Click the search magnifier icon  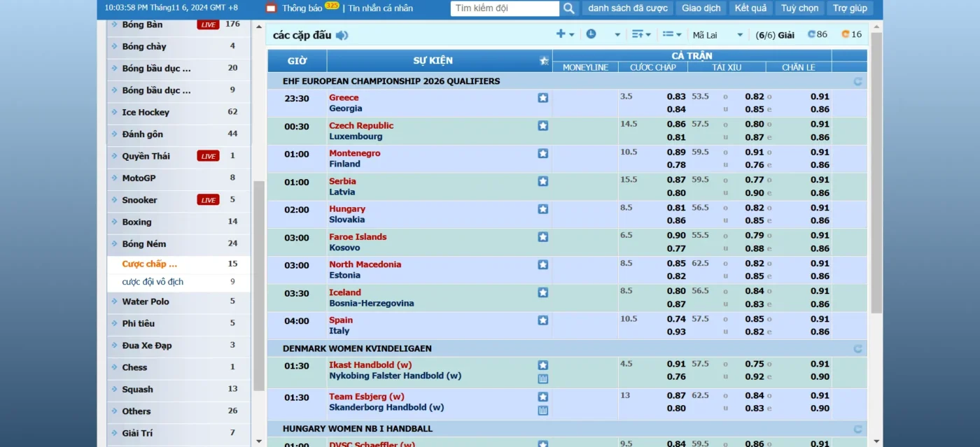[568, 8]
